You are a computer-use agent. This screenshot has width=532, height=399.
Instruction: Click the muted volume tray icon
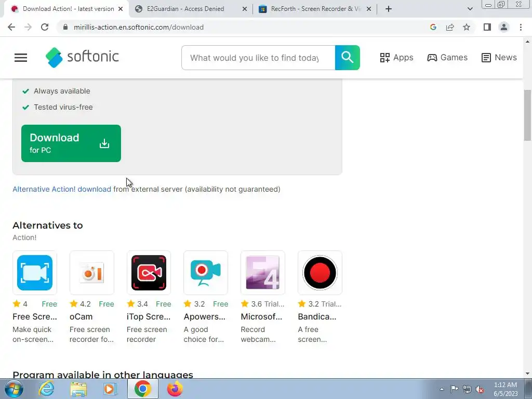[x=480, y=389]
